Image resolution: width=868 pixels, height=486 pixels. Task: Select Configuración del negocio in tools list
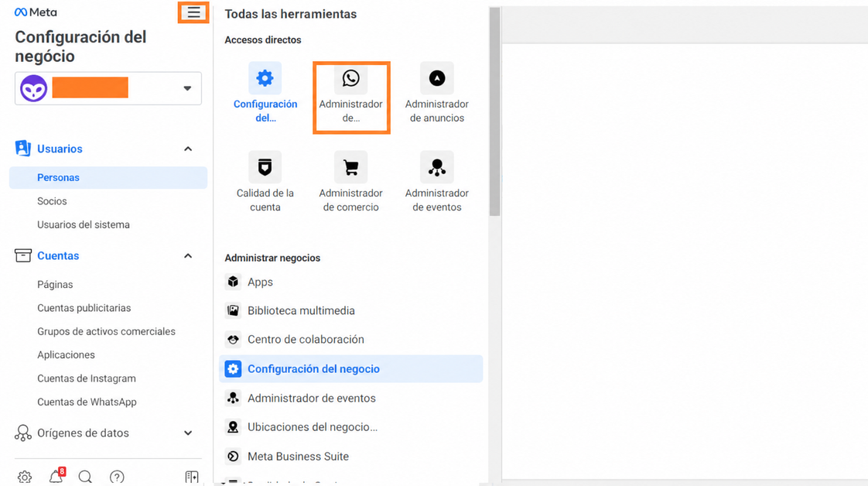click(x=351, y=368)
